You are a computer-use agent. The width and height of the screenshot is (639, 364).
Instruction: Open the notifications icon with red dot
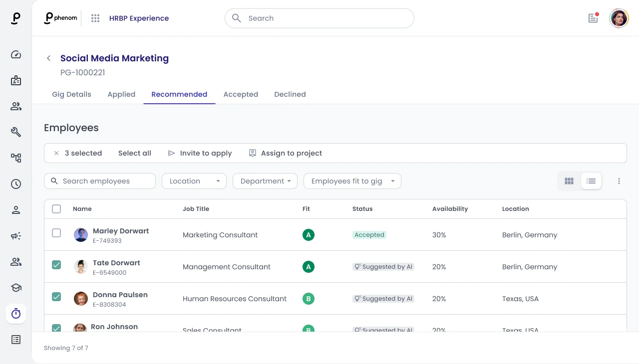pyautogui.click(x=593, y=18)
